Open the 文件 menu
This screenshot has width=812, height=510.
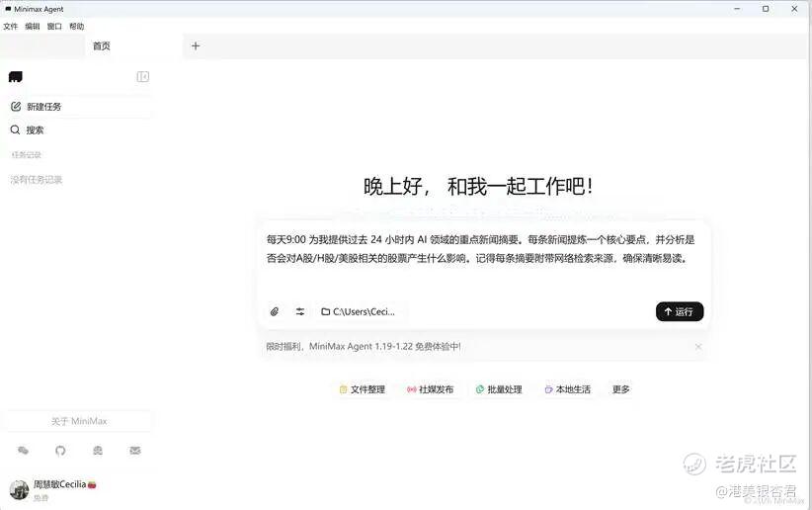pyautogui.click(x=10, y=26)
